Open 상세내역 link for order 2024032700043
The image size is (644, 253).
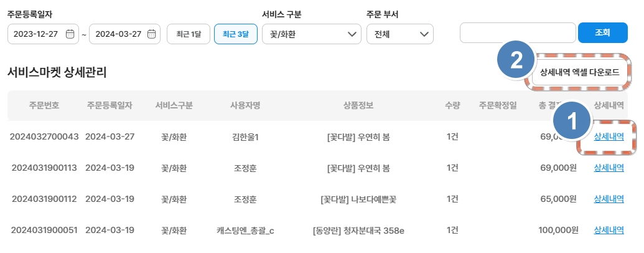click(609, 136)
